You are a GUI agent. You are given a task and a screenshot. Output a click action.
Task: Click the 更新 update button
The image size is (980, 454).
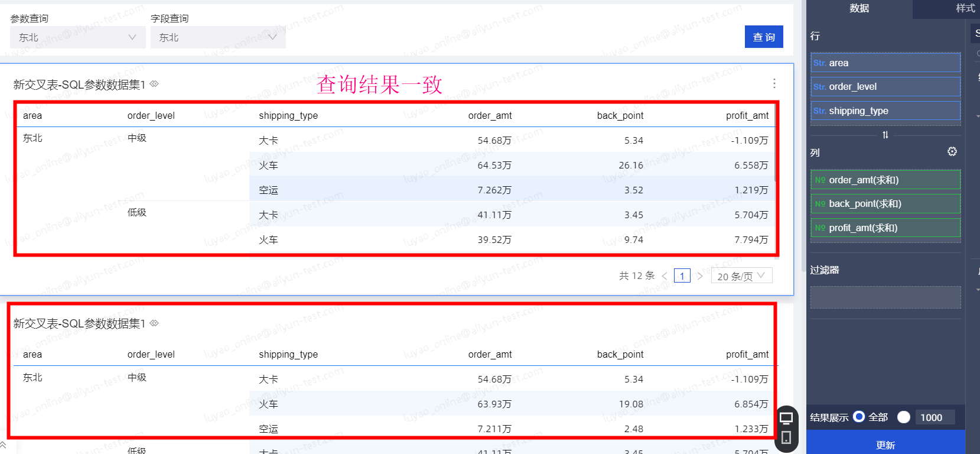click(x=885, y=445)
